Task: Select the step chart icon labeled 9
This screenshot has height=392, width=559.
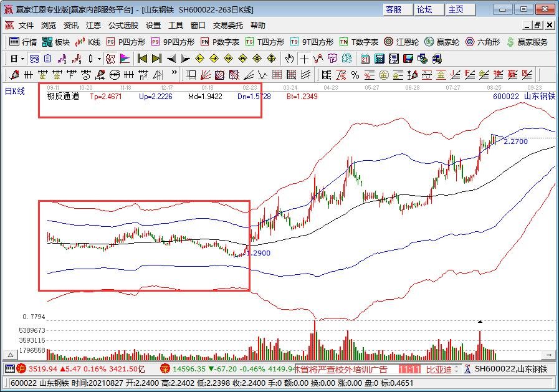Action: tap(77, 59)
